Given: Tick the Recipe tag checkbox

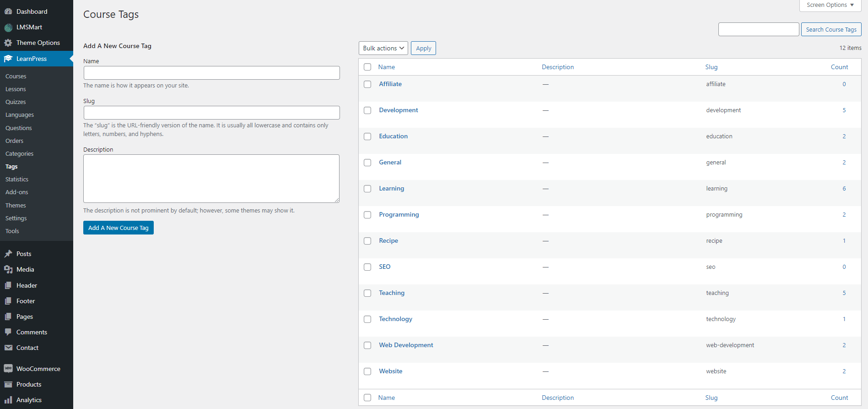Looking at the screenshot, I should (x=367, y=241).
